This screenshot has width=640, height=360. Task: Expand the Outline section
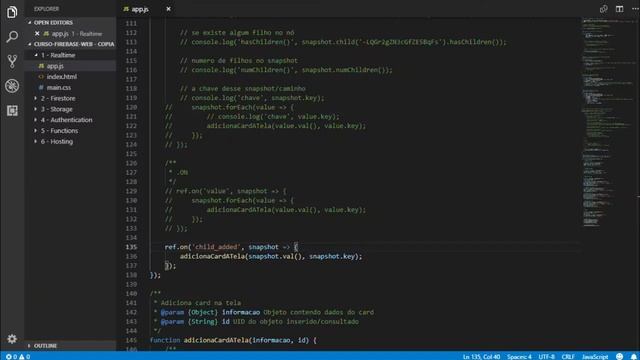coord(45,346)
